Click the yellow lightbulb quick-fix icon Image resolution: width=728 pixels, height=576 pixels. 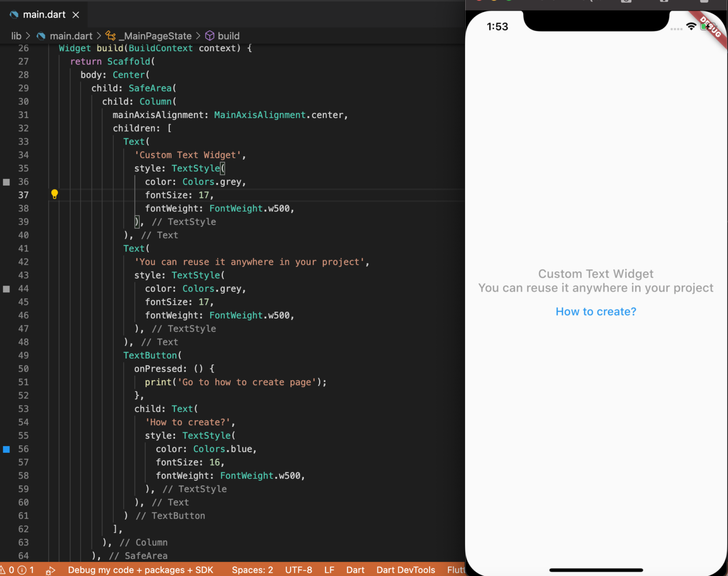click(55, 194)
